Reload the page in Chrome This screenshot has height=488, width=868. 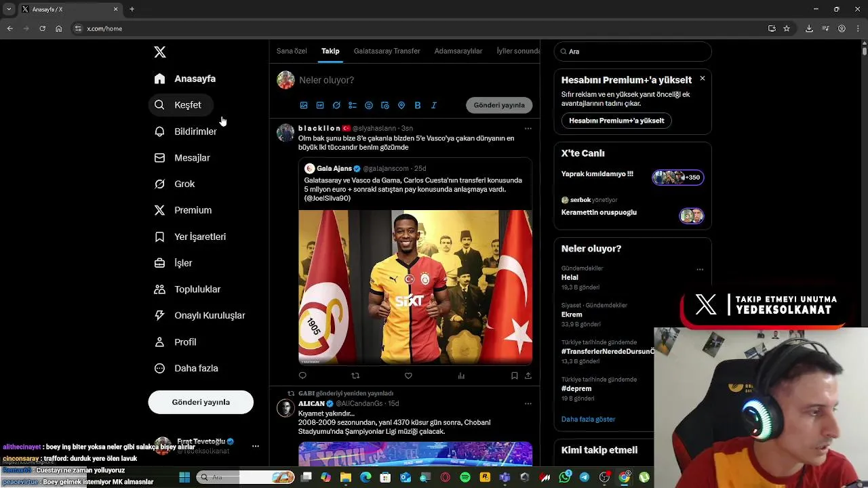pos(42,28)
